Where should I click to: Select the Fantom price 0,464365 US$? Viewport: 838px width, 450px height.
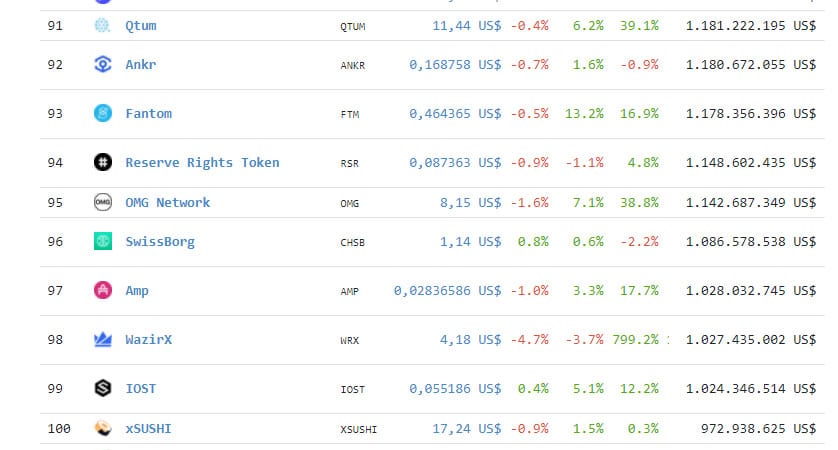pyautogui.click(x=455, y=113)
